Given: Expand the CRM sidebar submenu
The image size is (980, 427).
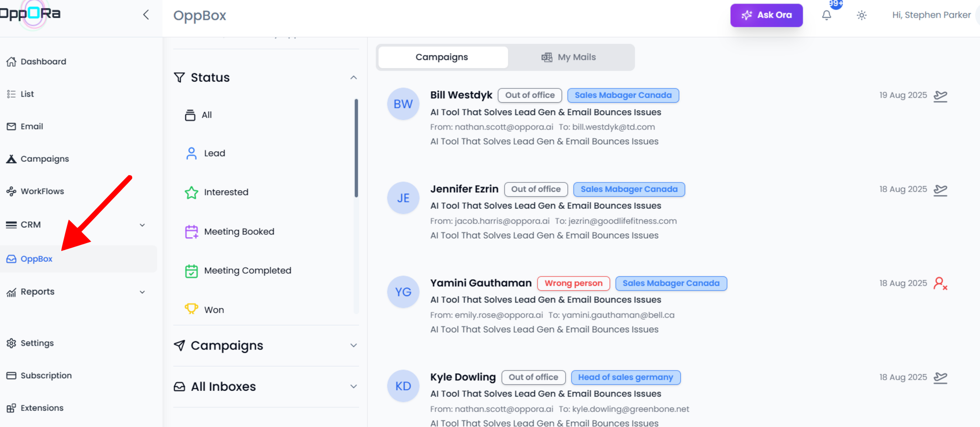Looking at the screenshot, I should pyautogui.click(x=142, y=225).
